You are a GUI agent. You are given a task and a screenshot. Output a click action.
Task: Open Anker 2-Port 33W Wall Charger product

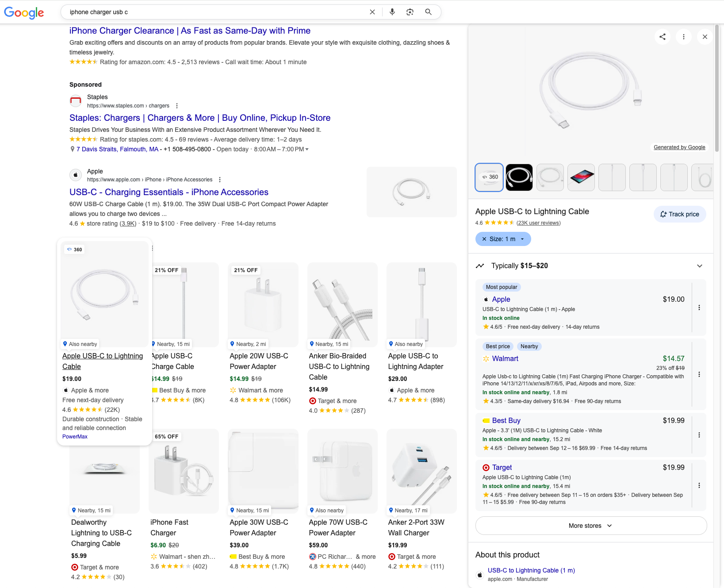tap(416, 527)
